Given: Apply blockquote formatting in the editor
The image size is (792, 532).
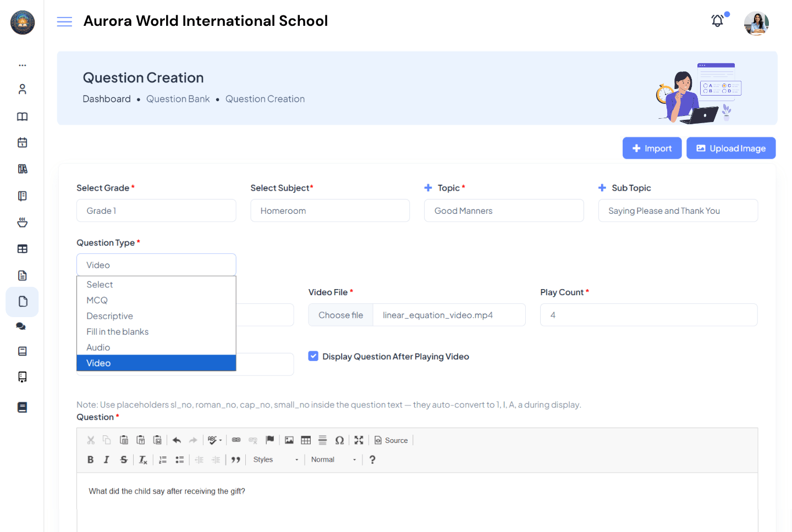Looking at the screenshot, I should 235,459.
